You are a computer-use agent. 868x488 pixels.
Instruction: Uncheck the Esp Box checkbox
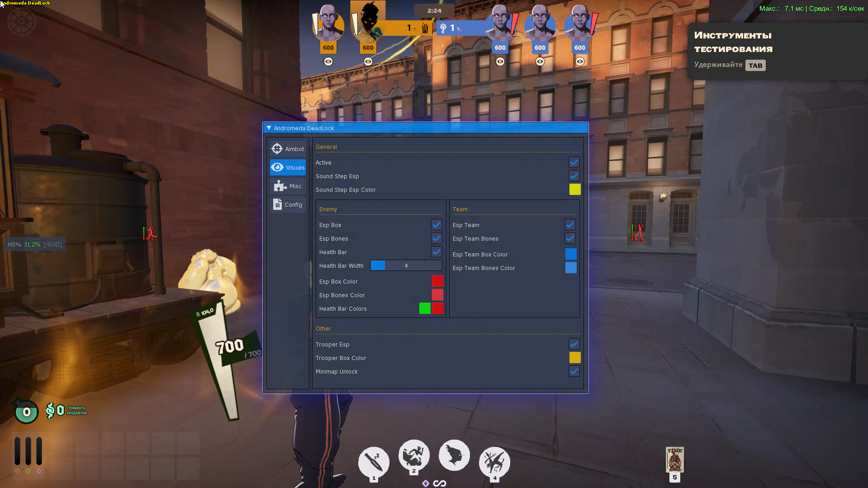(436, 225)
